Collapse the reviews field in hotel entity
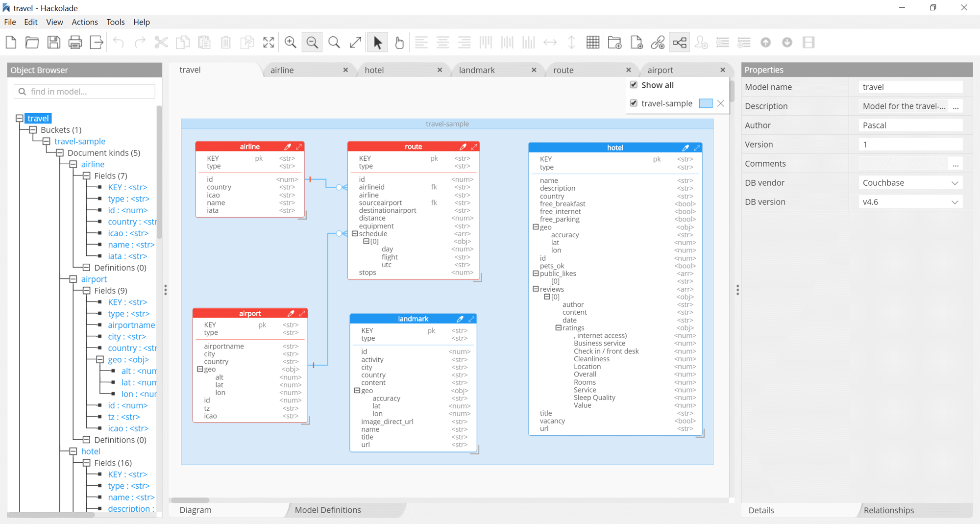Image resolution: width=980 pixels, height=524 pixels. pyautogui.click(x=536, y=289)
